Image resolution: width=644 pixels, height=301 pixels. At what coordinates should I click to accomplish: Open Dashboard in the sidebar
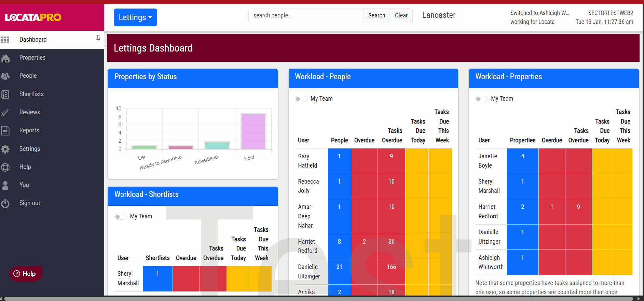52,40
